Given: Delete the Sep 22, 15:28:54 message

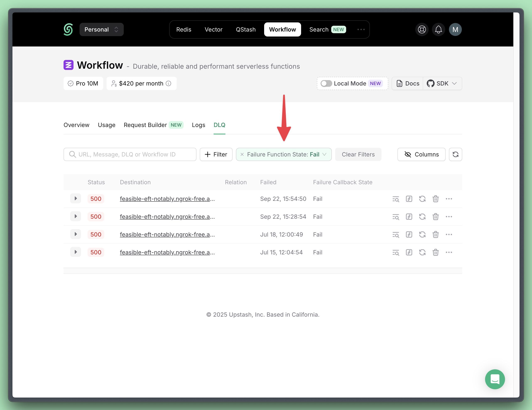Looking at the screenshot, I should pos(435,217).
